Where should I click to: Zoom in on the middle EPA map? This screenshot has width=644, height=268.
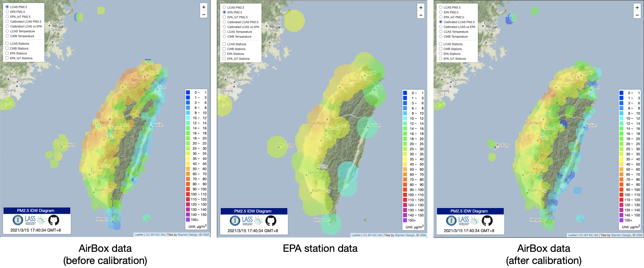coord(421,8)
